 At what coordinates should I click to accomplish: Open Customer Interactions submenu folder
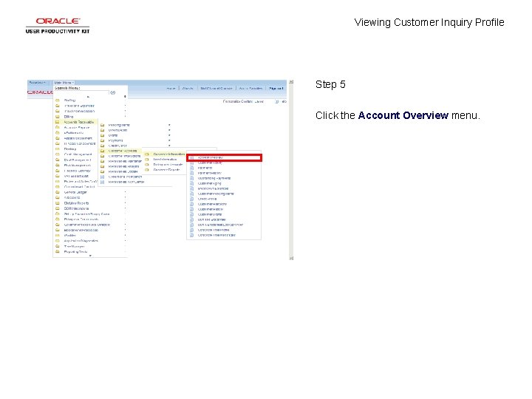pos(125,156)
